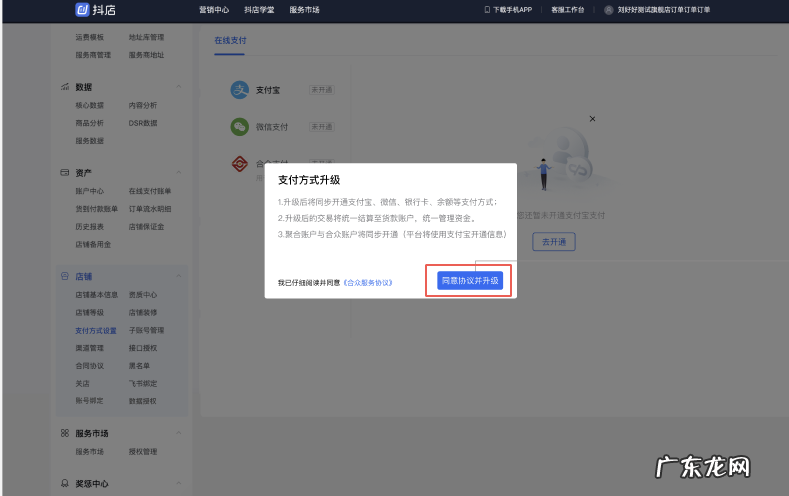Screen dimensions: 789x496
Task: Select the 在线支付 tab
Action: click(x=230, y=40)
